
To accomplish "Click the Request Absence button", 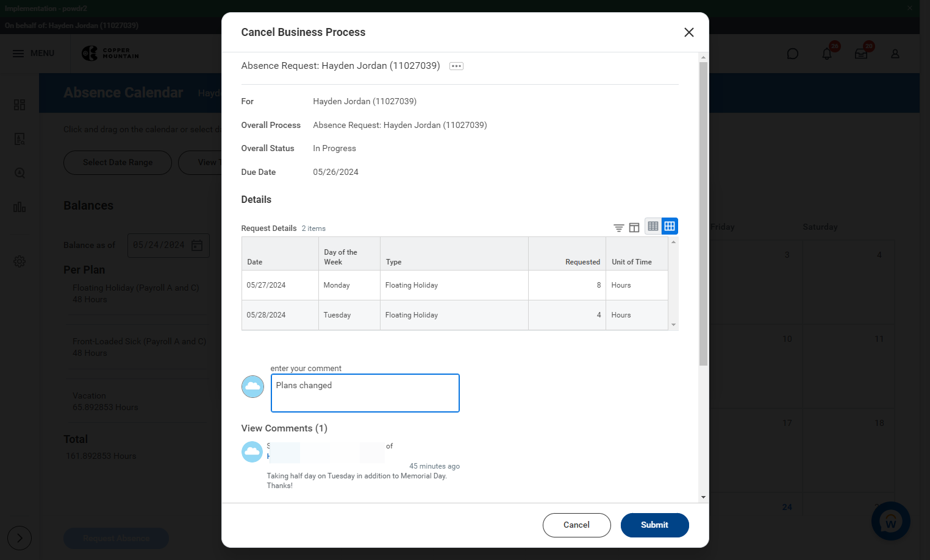I will [116, 538].
